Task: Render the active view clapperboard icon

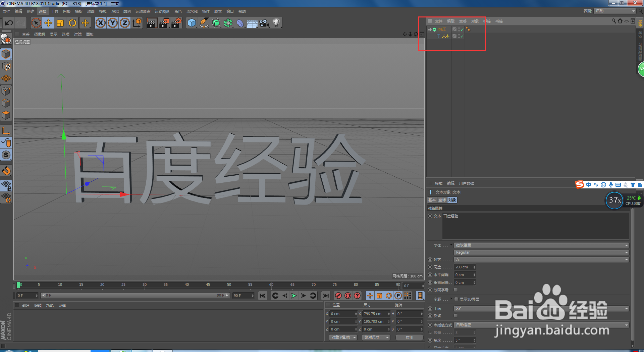Action: (x=152, y=23)
